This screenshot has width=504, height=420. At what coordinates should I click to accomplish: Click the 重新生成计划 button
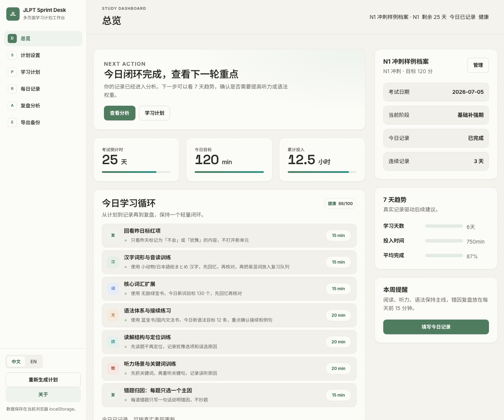[x=43, y=380]
